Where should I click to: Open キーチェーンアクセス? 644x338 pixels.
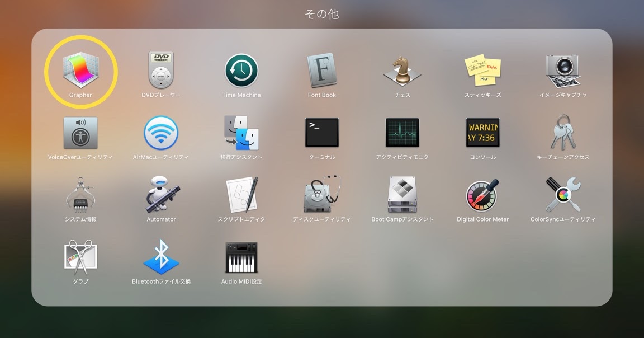(x=563, y=133)
